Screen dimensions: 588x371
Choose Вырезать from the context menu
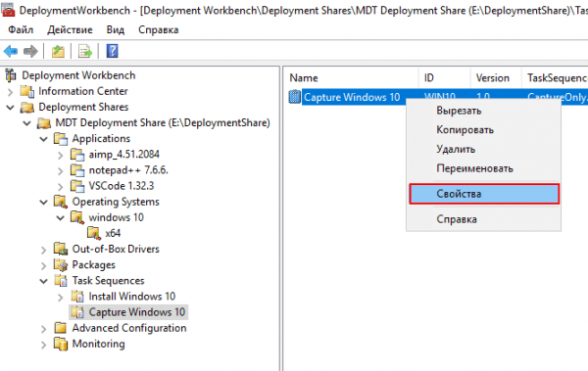pyautogui.click(x=484, y=111)
